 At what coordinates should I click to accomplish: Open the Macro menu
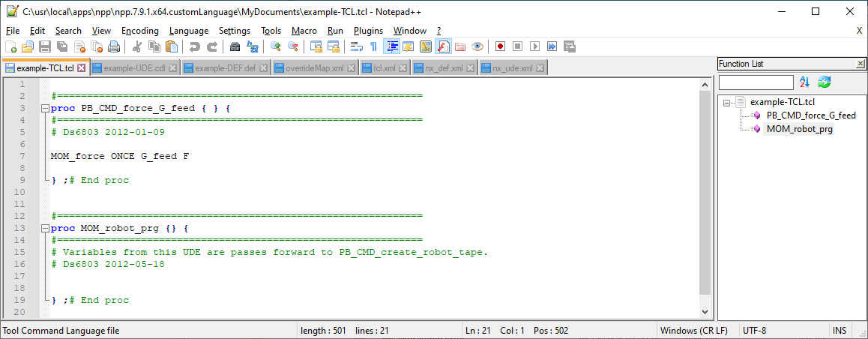point(304,31)
